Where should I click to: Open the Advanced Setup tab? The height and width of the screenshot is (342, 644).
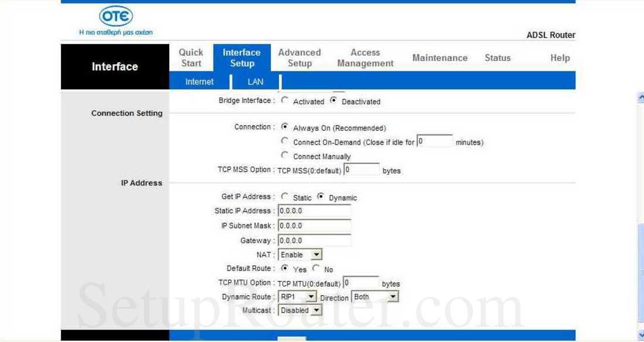[299, 58]
